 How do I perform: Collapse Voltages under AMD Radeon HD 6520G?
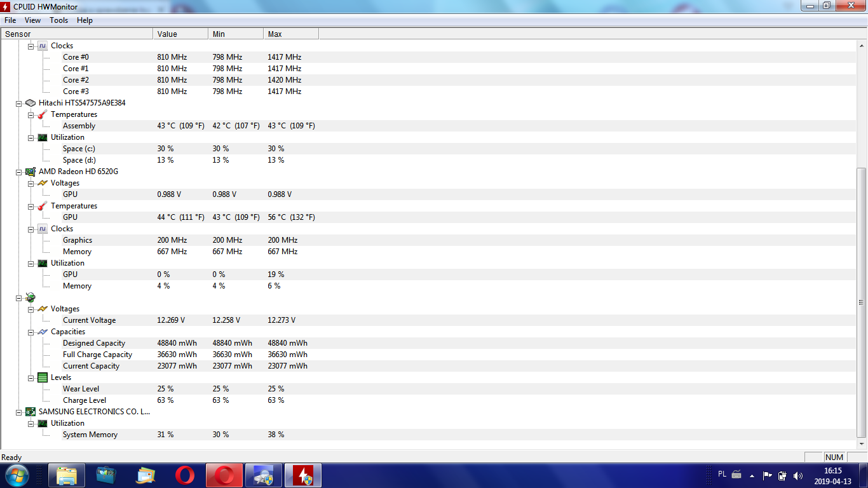[31, 183]
